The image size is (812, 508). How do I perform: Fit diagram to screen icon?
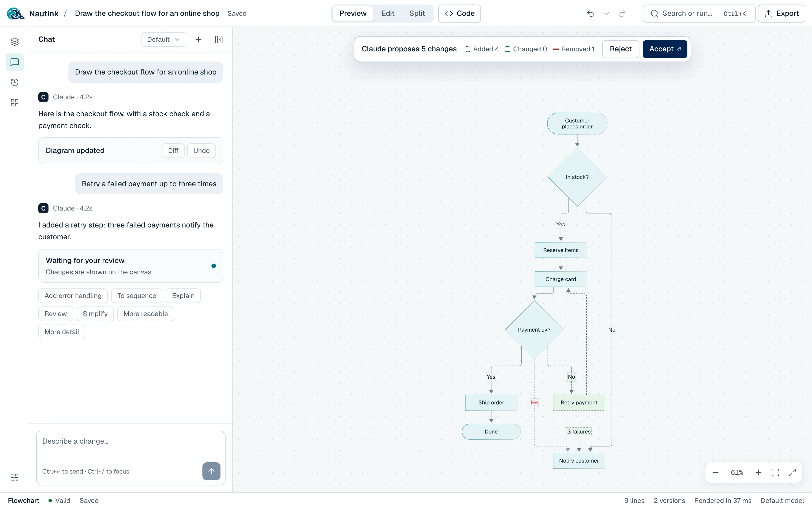[775, 472]
